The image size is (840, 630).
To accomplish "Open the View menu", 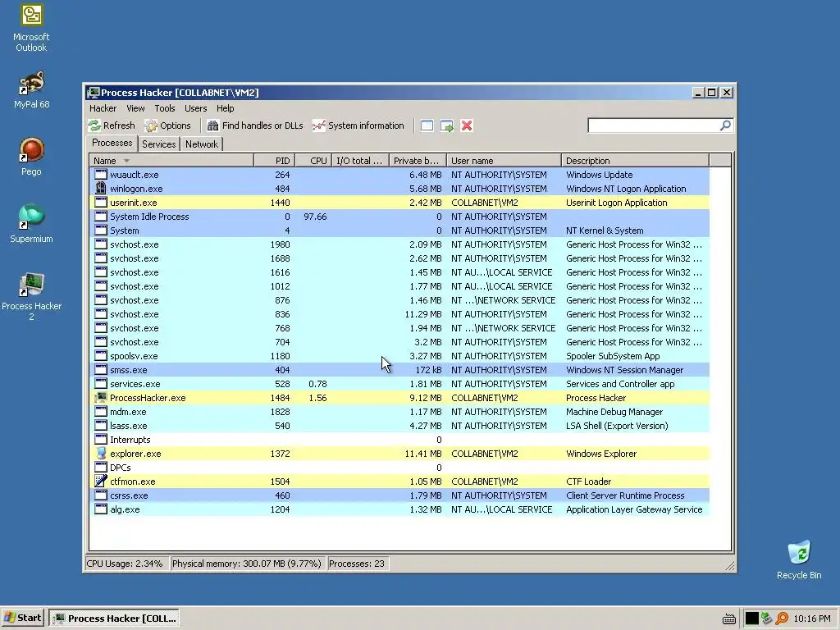I will click(135, 108).
